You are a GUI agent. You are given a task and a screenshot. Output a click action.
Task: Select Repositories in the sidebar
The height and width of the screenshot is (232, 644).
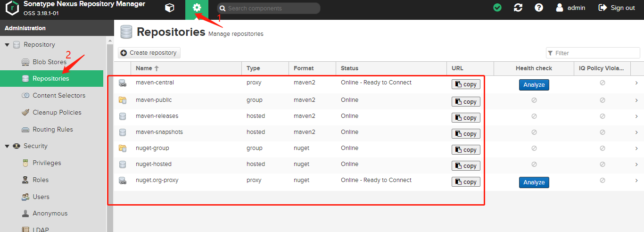pos(51,78)
